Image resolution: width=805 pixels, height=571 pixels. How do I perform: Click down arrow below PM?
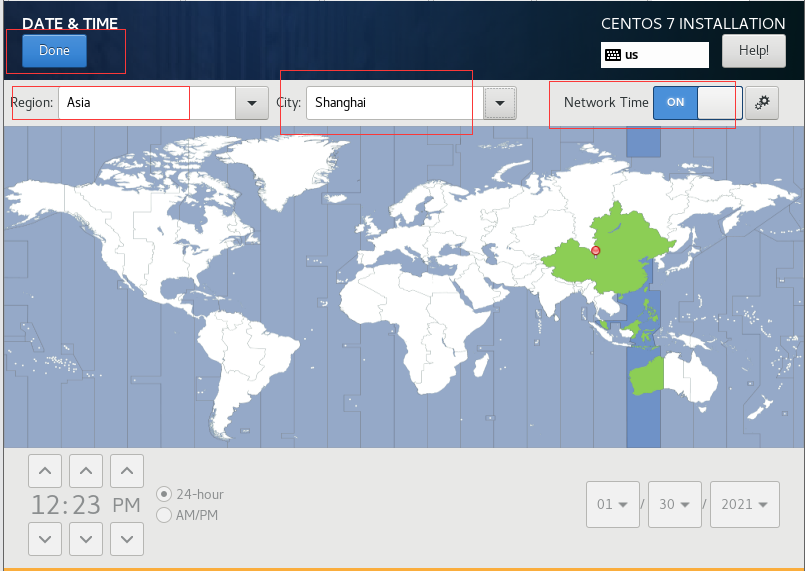127,539
